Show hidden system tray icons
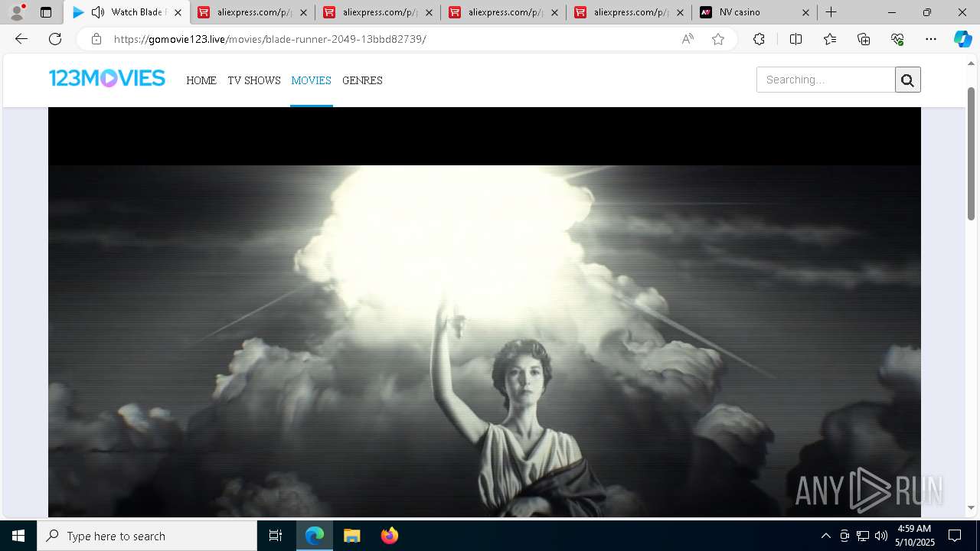Screen dimensions: 980x551 click(825, 536)
